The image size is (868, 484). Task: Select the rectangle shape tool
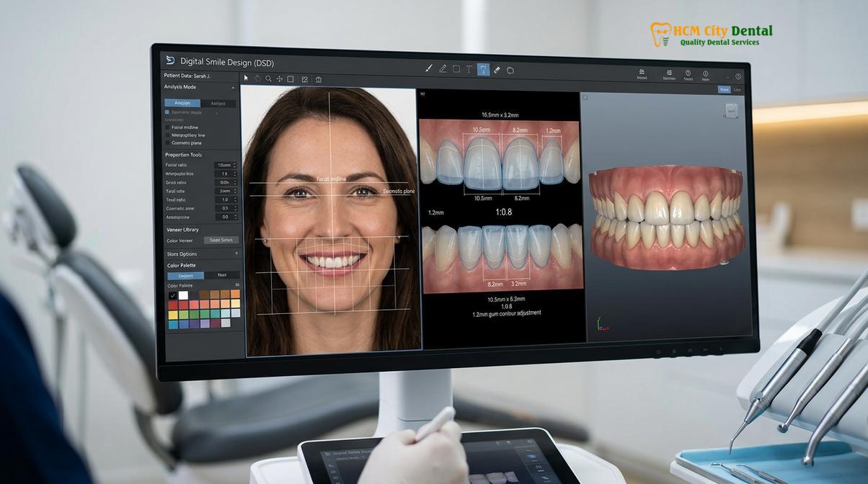pyautogui.click(x=456, y=69)
